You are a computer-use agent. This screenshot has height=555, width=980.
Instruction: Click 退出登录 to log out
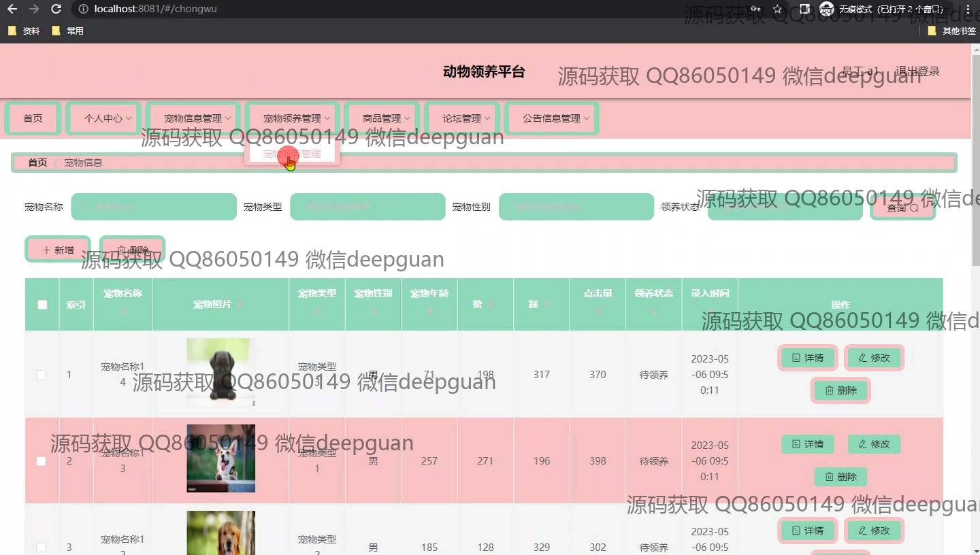(917, 71)
